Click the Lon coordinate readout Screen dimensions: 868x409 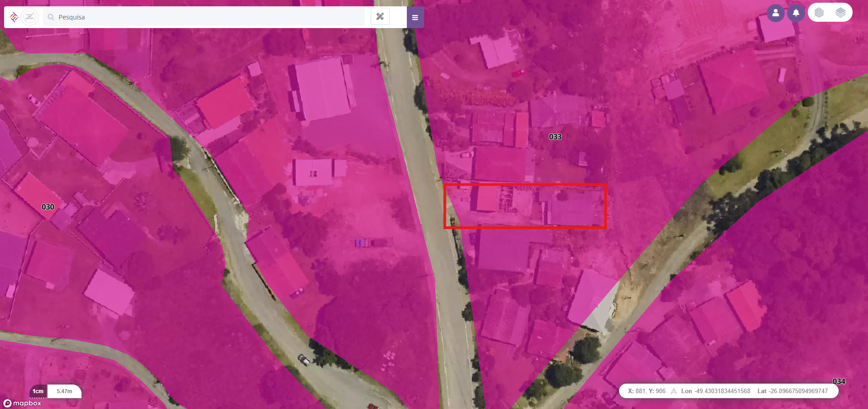pyautogui.click(x=715, y=391)
